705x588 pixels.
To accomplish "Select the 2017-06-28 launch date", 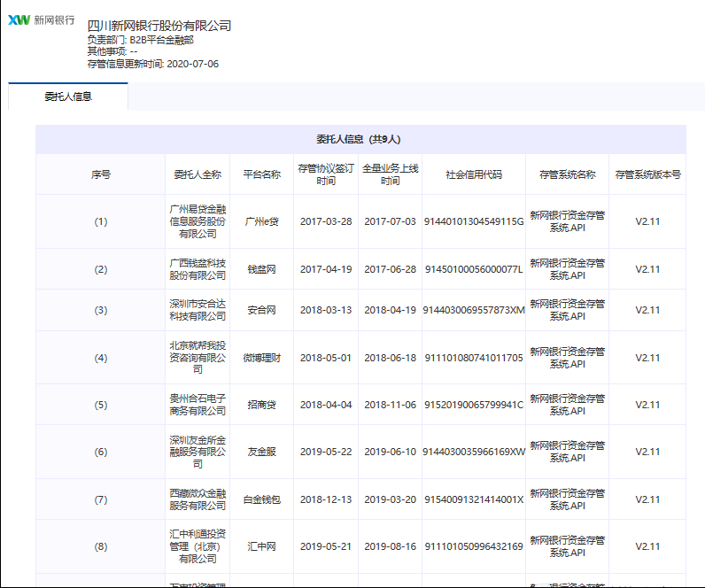I will [x=391, y=269].
